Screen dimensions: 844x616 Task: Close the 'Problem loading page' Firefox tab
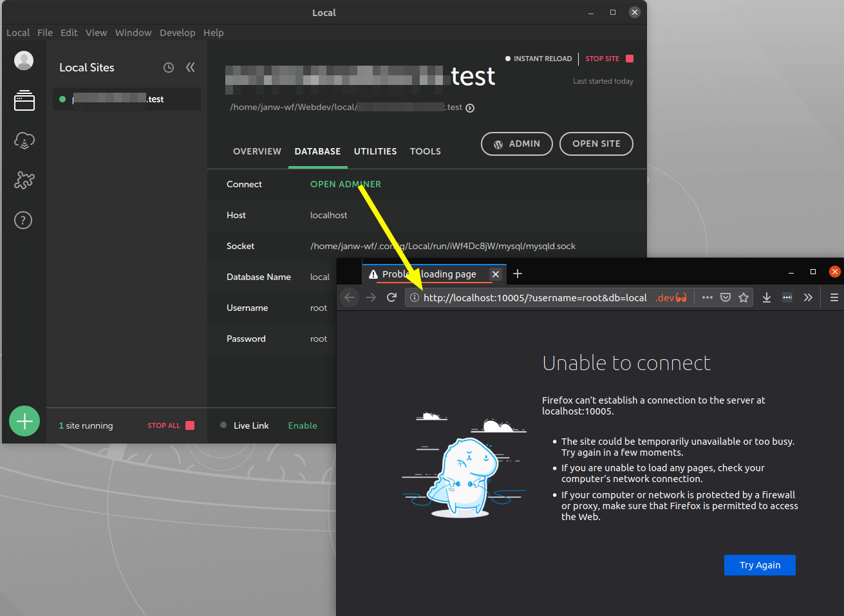(496, 274)
